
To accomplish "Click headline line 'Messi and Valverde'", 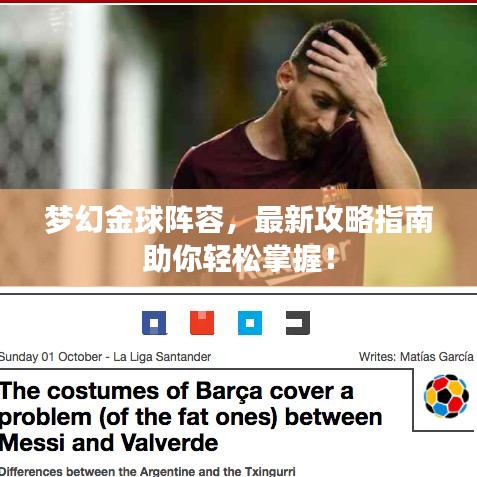I will coord(109,443).
